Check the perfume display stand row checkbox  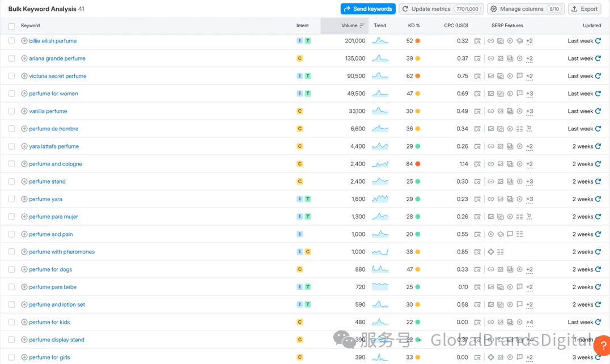coord(12,340)
